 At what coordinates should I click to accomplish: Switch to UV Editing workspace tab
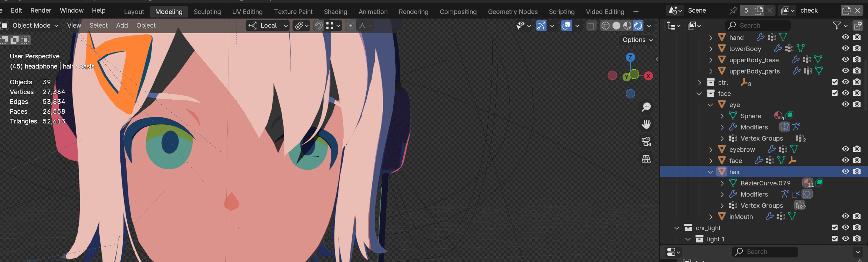tap(247, 12)
